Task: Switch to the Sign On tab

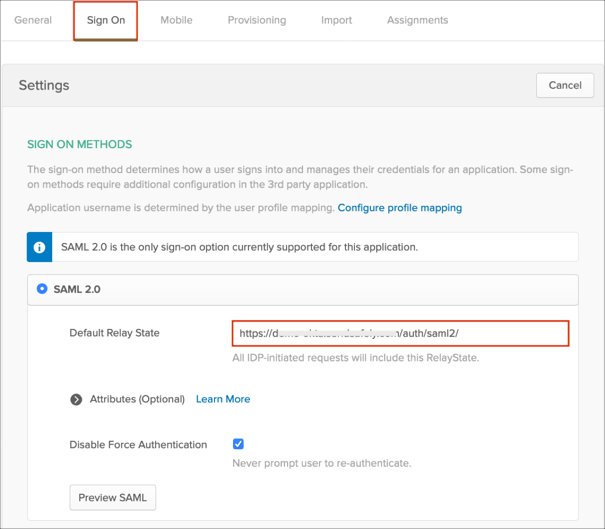Action: pos(105,20)
